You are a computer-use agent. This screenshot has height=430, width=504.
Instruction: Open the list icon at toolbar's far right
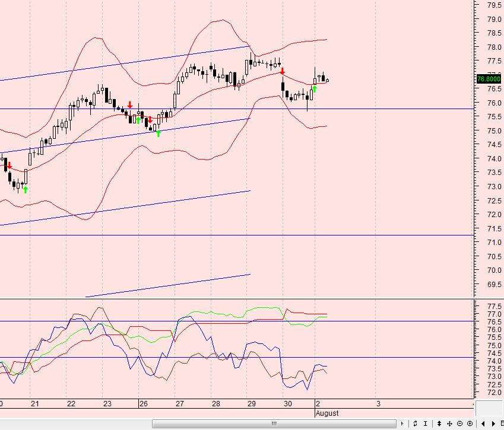click(502, 423)
